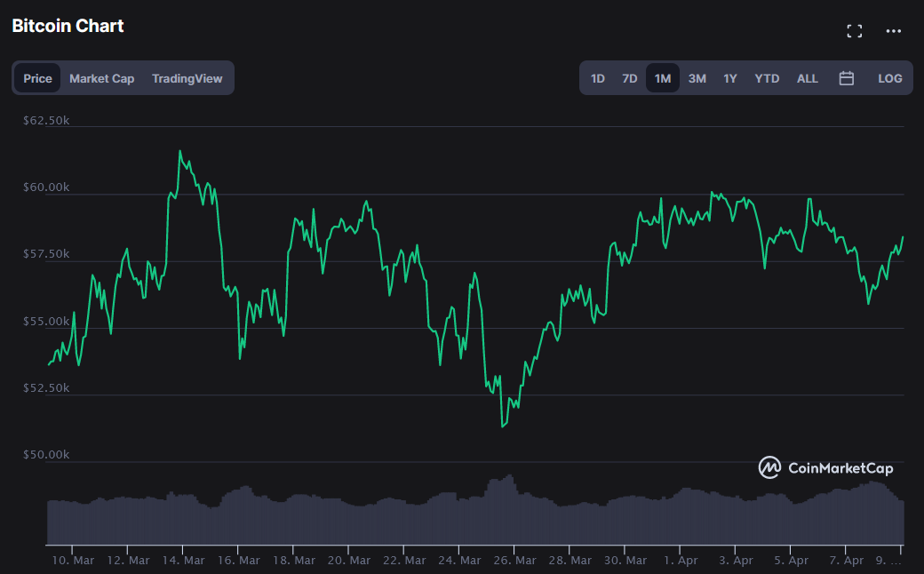Click the $50.00k price axis label
This screenshot has width=924, height=574.
46,454
